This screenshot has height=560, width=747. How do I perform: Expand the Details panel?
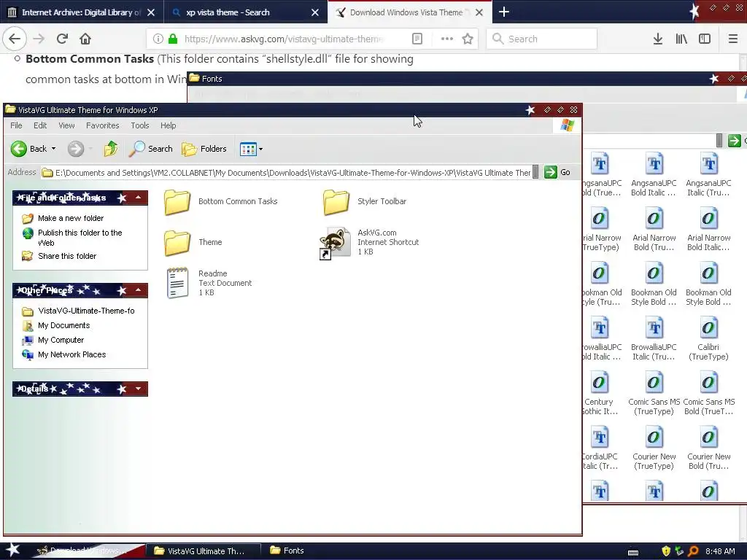(x=138, y=389)
